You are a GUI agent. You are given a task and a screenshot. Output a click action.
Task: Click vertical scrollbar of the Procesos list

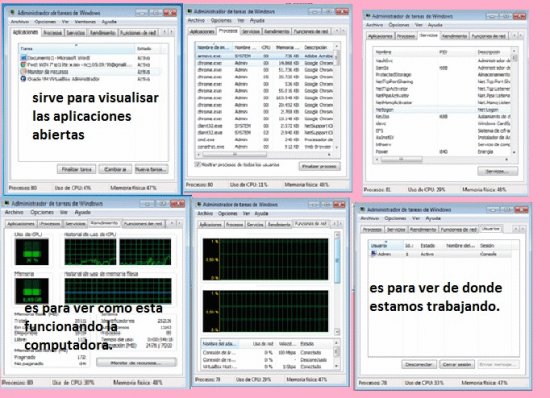[337, 97]
